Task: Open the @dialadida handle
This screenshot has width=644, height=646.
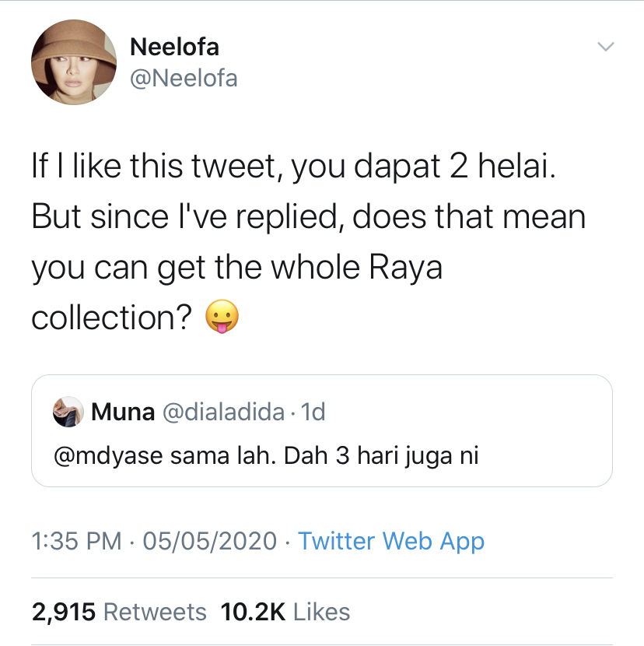Action: point(222,412)
